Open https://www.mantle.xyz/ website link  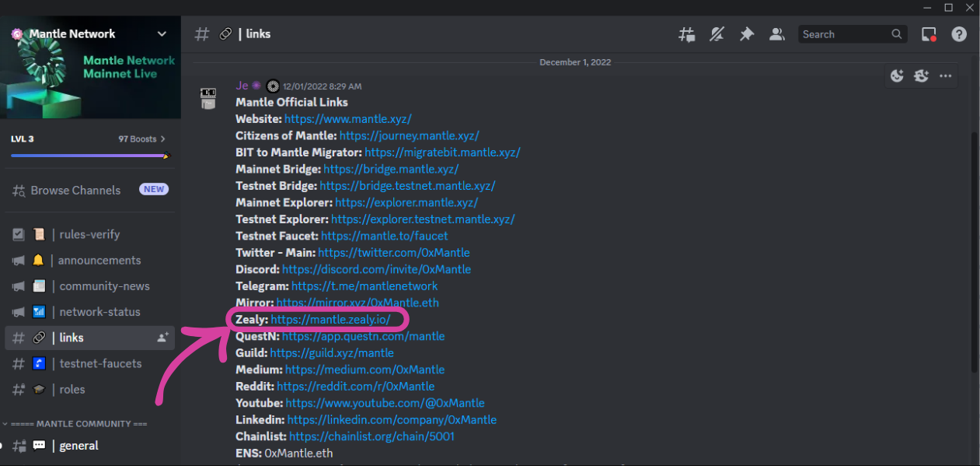coord(347,119)
